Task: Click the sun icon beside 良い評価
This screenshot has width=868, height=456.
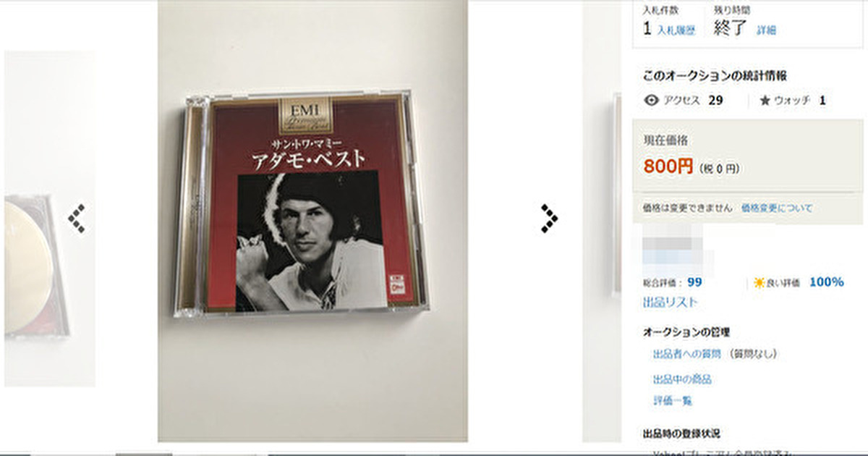Action: click(759, 282)
